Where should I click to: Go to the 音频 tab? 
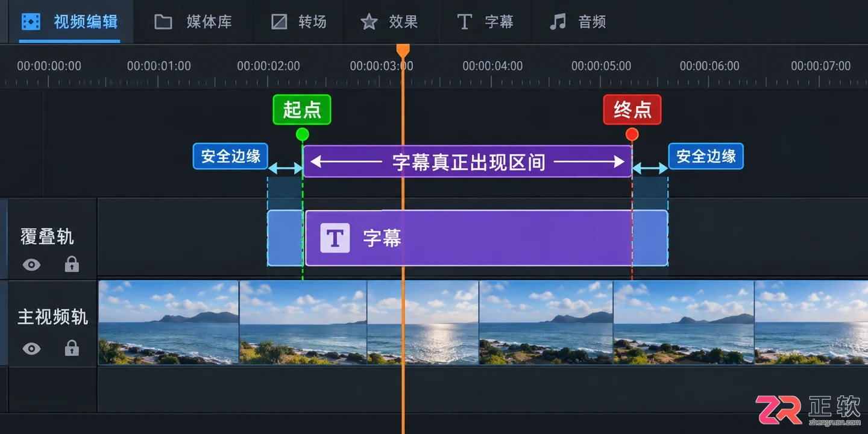577,22
